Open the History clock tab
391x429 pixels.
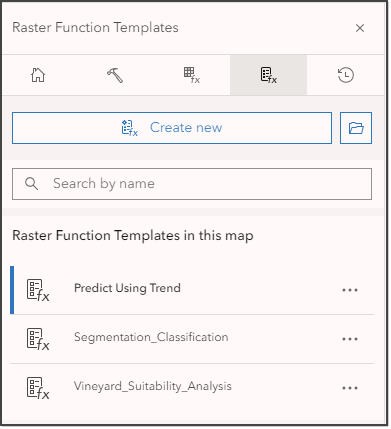tap(346, 75)
